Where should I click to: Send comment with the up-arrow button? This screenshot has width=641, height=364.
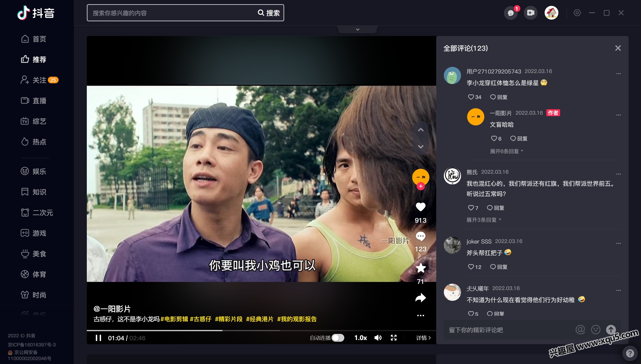pos(611,330)
